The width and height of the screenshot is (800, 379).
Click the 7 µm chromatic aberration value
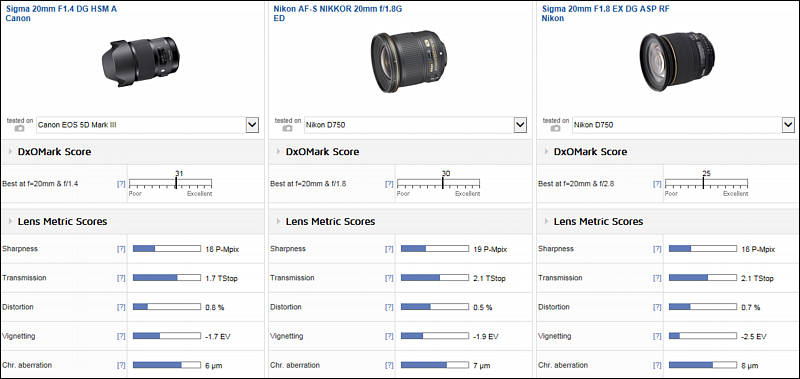(482, 366)
